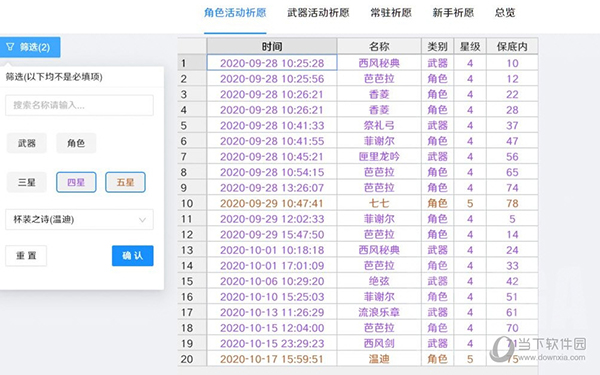Toggle the 武器 filter tag
This screenshot has width=600, height=375.
coord(27,143)
